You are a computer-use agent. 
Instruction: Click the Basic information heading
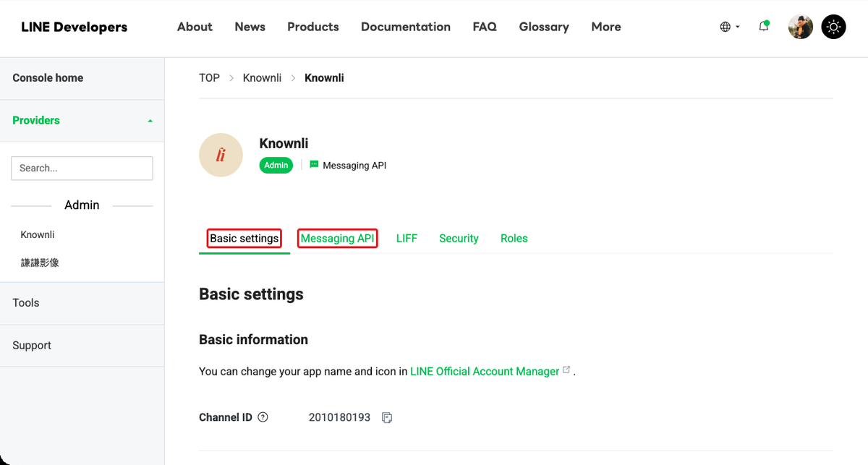coord(253,340)
